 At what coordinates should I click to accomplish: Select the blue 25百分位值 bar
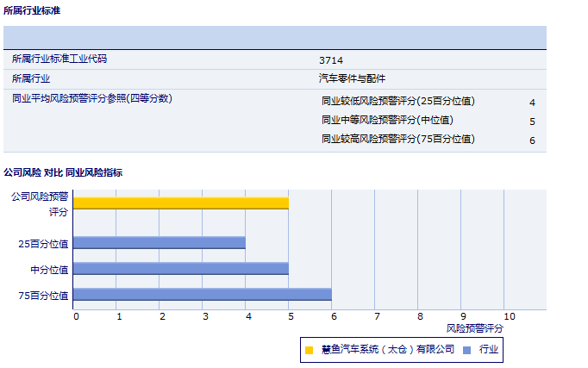pos(159,243)
